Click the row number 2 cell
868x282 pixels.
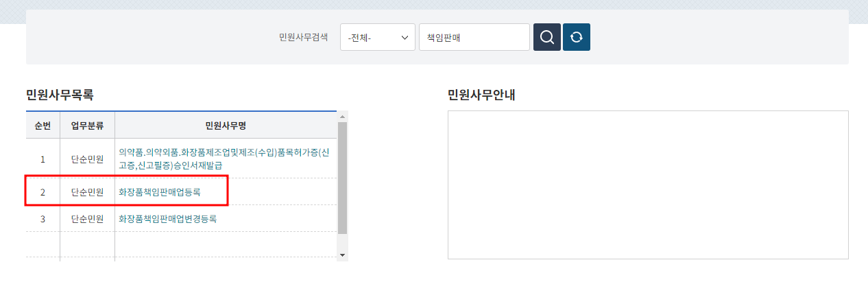point(43,192)
